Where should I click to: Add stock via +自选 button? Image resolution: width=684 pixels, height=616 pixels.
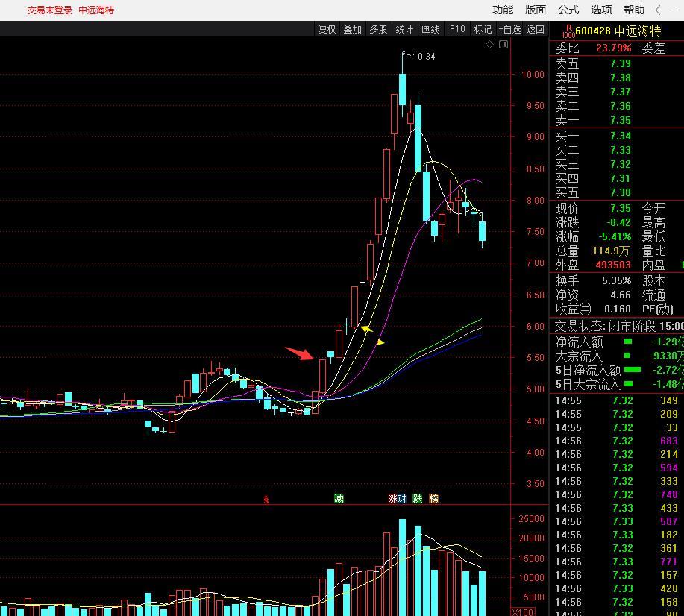509,29
